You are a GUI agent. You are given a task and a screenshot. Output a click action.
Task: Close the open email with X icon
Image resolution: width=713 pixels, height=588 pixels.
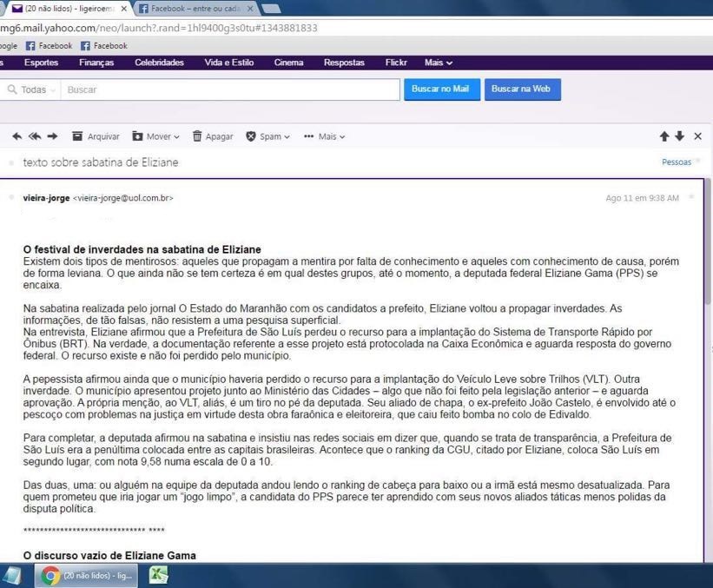point(697,136)
